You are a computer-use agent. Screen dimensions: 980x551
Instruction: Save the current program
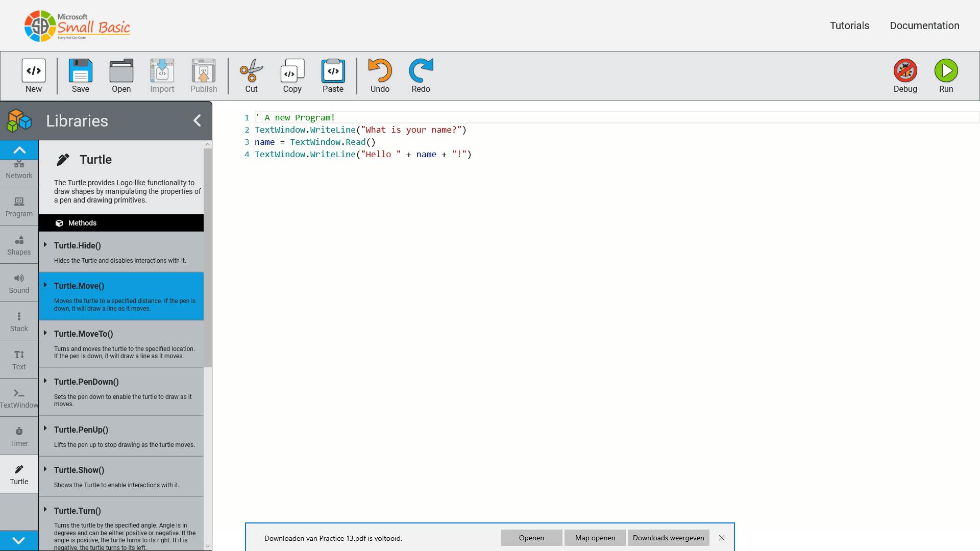tap(80, 76)
